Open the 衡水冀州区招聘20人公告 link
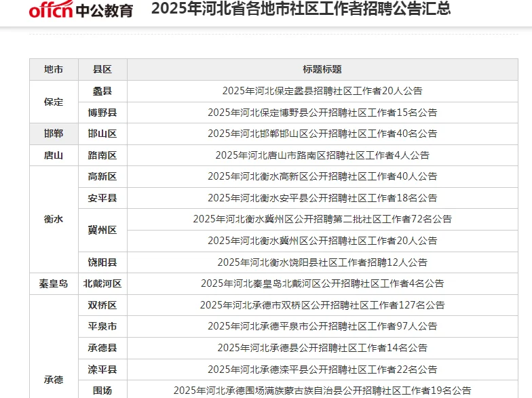 (322, 241)
